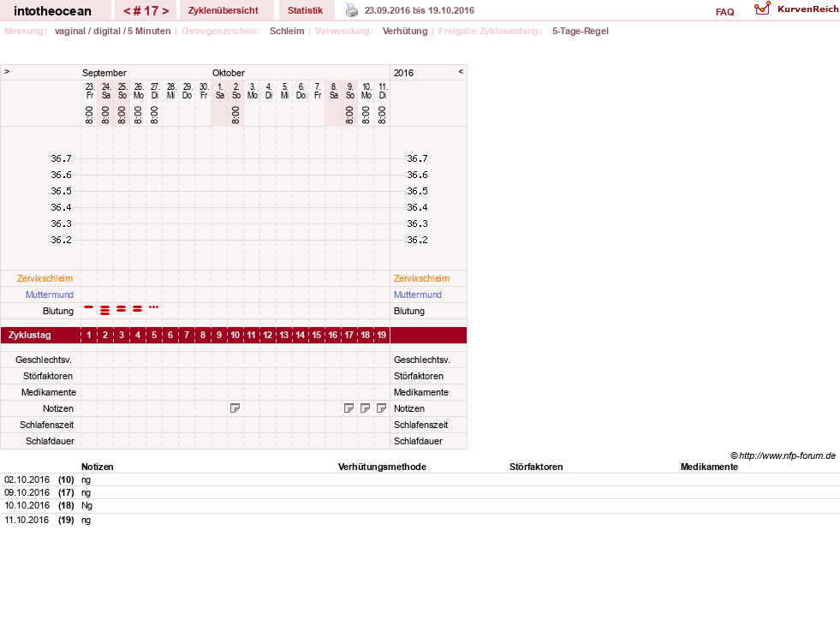Click the date range 23.09.2016 bis 19.10.2016

point(420,10)
